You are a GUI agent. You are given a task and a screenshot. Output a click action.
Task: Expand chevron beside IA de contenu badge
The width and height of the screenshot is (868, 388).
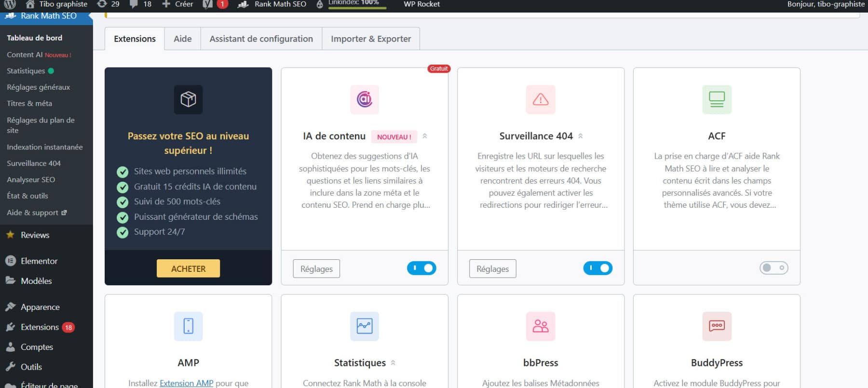click(x=425, y=136)
